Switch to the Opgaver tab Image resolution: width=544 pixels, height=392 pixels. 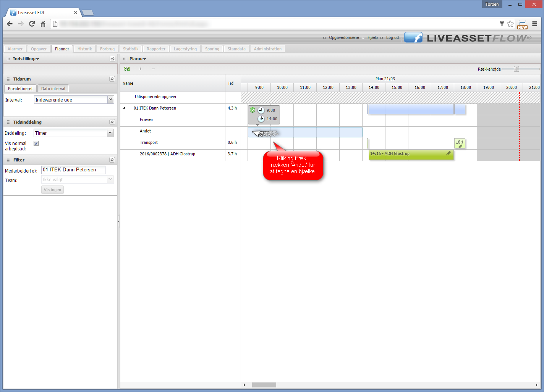click(39, 49)
